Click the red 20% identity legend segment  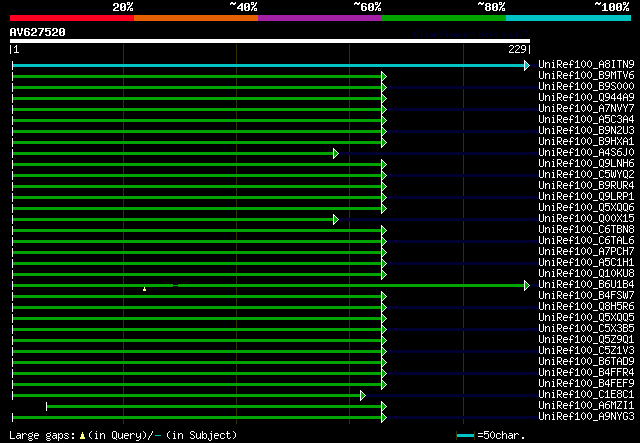click(x=72, y=18)
